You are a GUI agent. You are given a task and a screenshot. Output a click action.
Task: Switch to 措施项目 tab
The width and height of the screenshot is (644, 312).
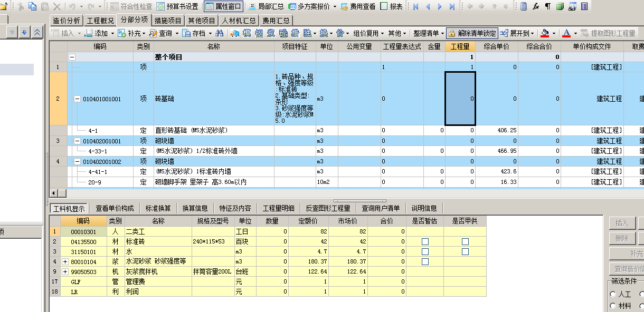tap(168, 21)
